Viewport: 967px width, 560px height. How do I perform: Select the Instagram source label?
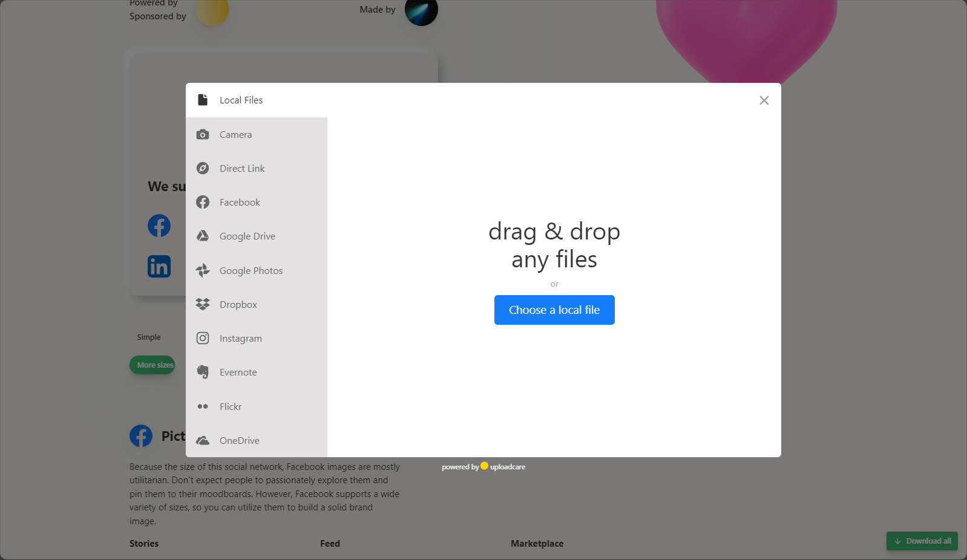pyautogui.click(x=240, y=339)
